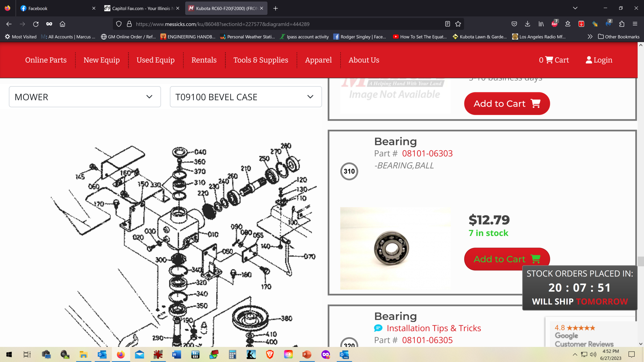Bookmark this page with the star
644x362 pixels.
(x=458, y=24)
